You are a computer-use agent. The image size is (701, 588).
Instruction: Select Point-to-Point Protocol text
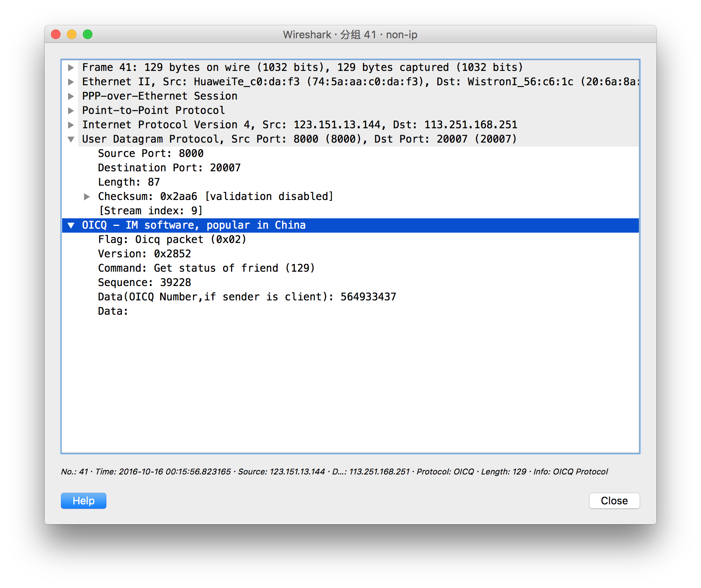pyautogui.click(x=153, y=110)
